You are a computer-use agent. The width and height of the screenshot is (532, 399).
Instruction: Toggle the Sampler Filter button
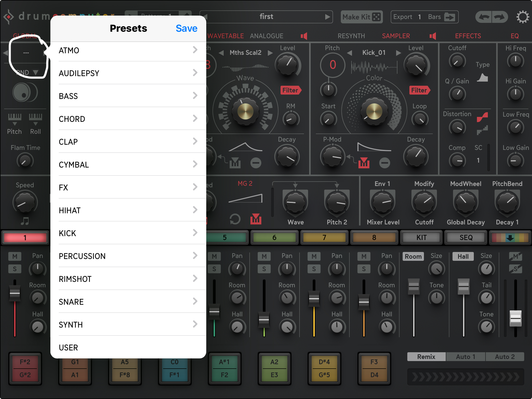(420, 90)
